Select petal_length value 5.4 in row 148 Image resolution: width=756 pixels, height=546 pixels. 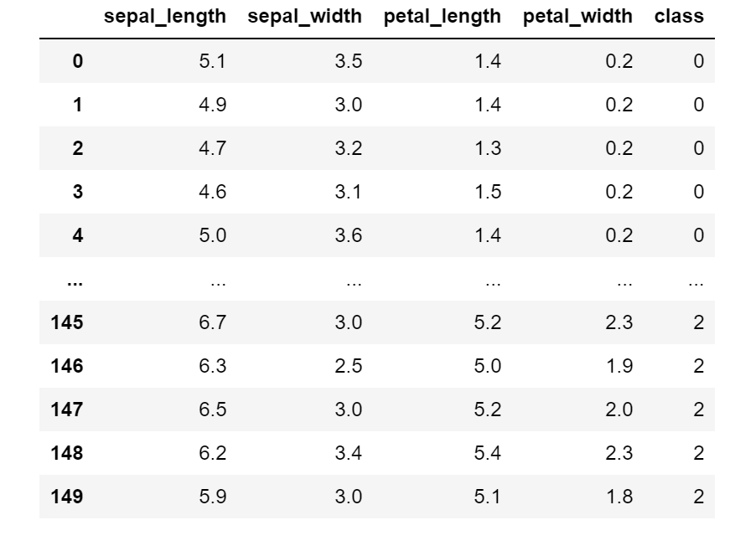488,453
